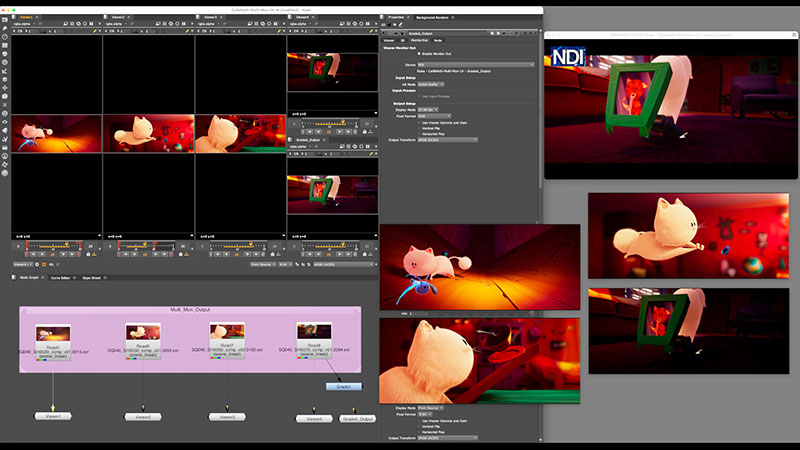Select the Viewer1 node in Node Graph
Viewport: 800px width, 450px height.
pyautogui.click(x=53, y=416)
